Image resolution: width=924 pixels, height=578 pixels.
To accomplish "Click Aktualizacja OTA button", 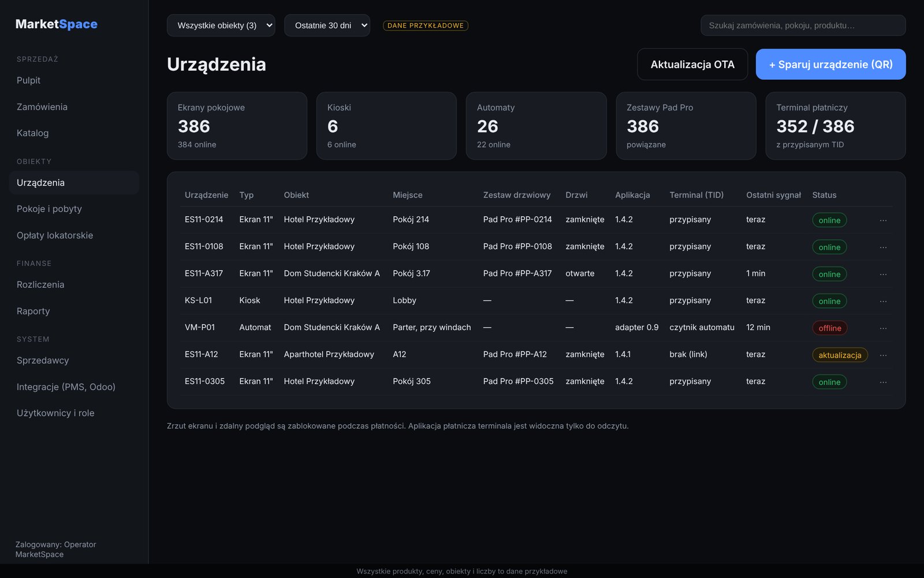I will tap(692, 64).
